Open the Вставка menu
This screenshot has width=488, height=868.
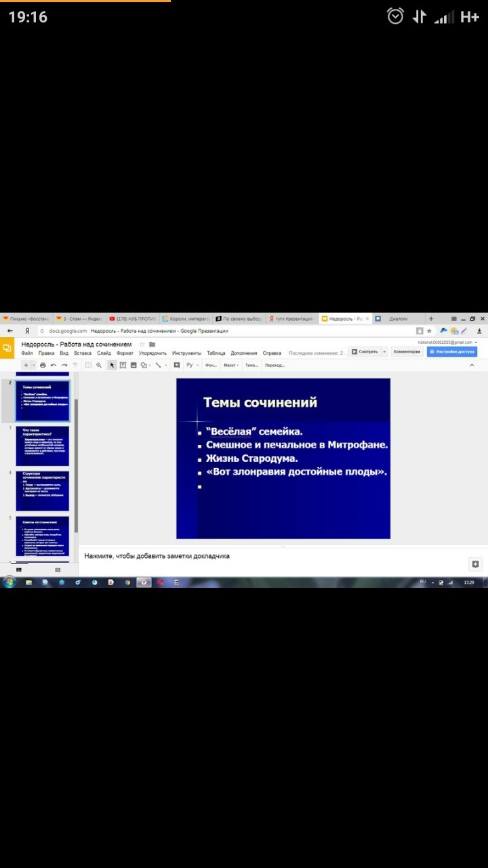(83, 353)
